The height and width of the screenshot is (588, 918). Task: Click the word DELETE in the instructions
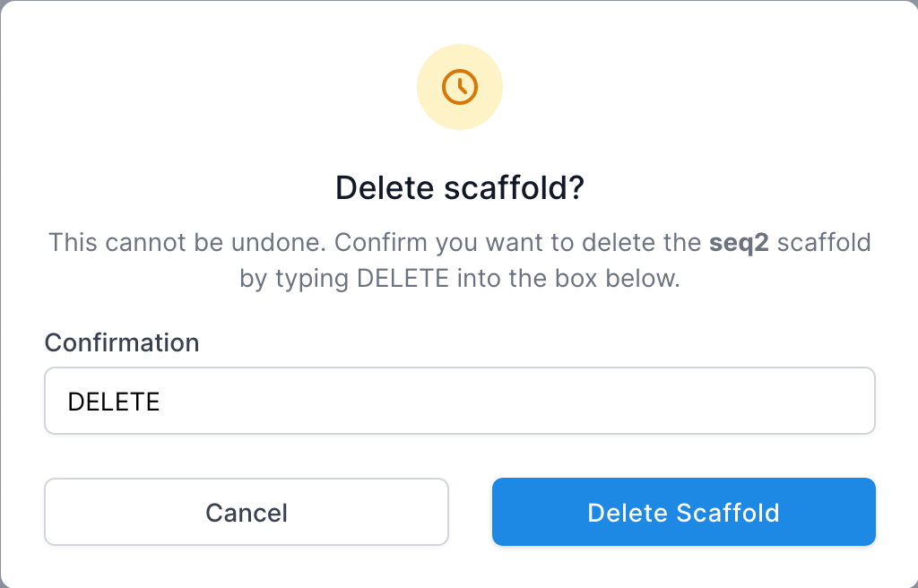[403, 279]
